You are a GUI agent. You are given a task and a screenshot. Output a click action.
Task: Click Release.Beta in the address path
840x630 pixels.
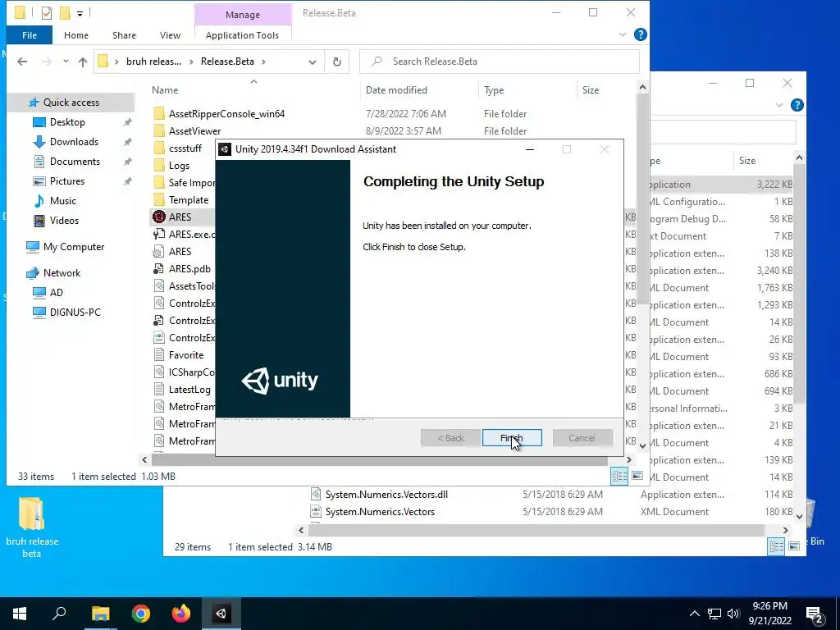pos(227,62)
